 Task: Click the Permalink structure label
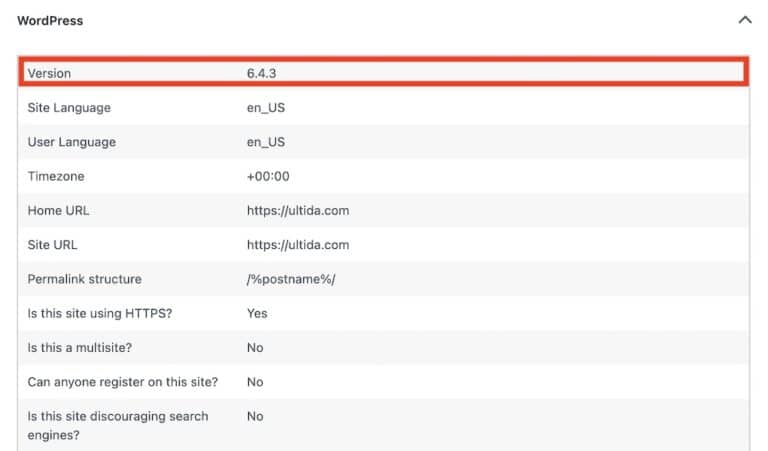tap(84, 279)
